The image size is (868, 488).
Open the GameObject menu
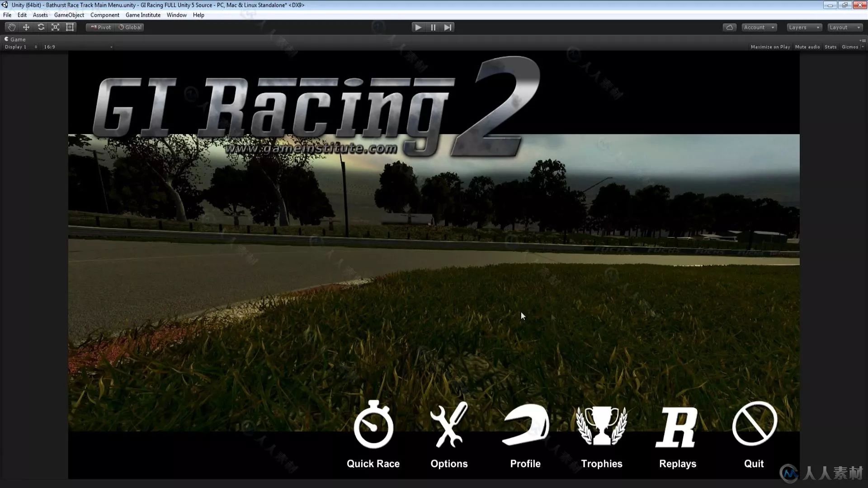point(69,15)
